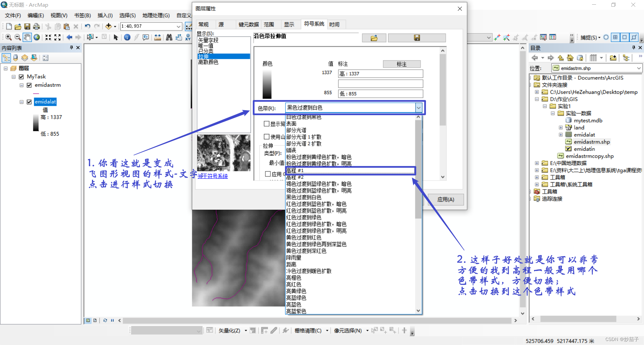Click the Fixed Zoom In arrows icon
Image resolution: width=644 pixels, height=345 pixels.
[48, 37]
